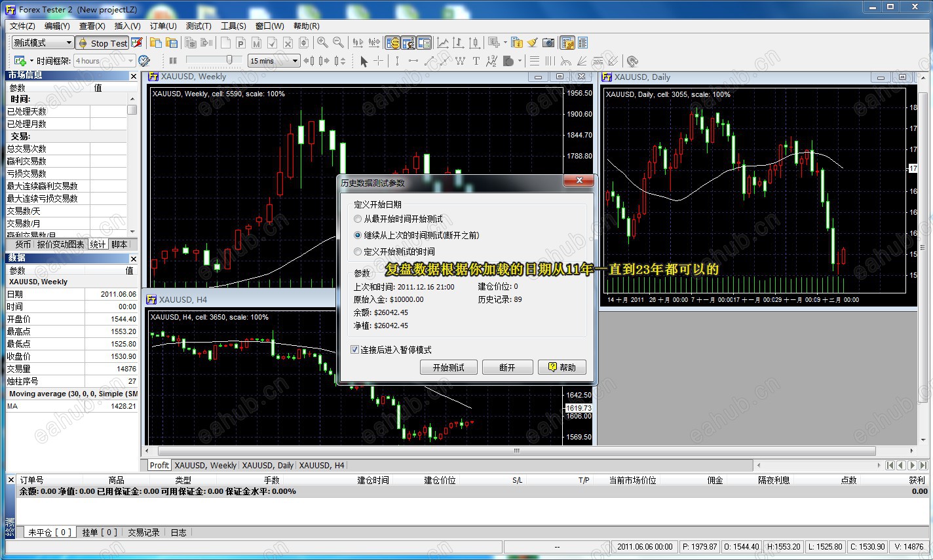Click the 总交易次数 row in market info
Image resolution: width=933 pixels, height=560 pixels.
coord(66,149)
